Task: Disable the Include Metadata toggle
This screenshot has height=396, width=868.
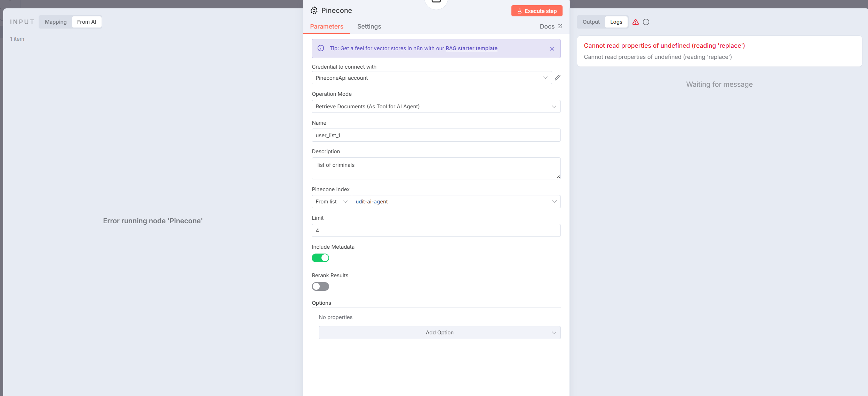Action: click(320, 258)
